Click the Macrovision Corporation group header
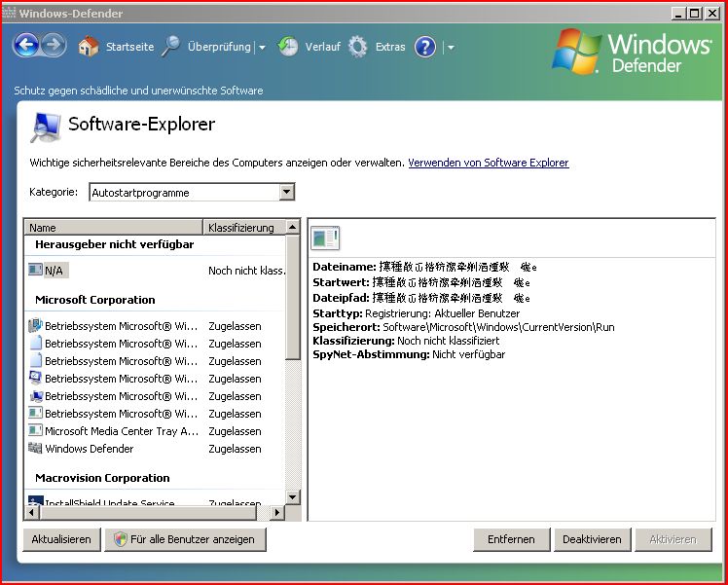728x585 pixels. coord(102,478)
